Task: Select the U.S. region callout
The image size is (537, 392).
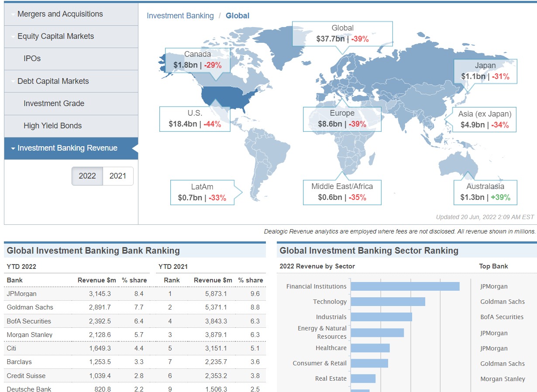Action: 195,119
